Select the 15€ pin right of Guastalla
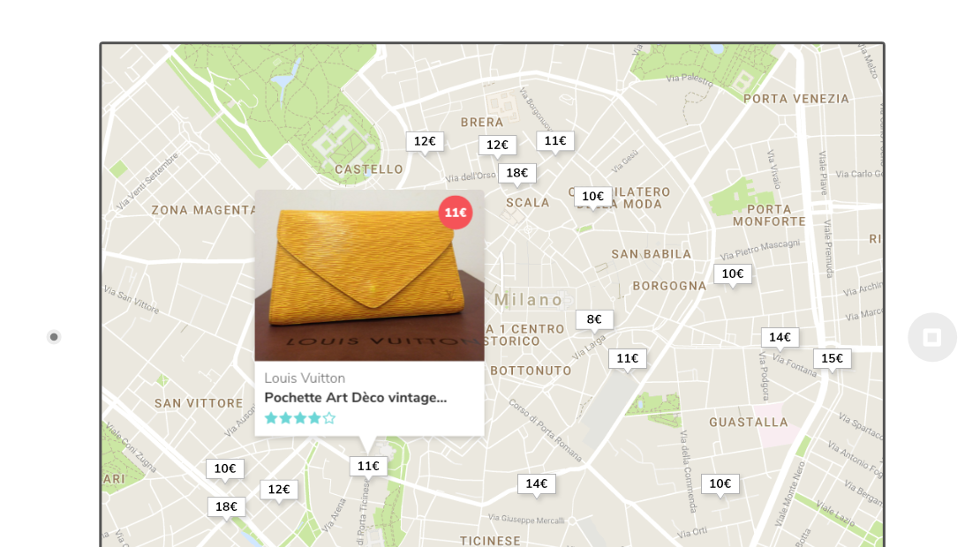The width and height of the screenshot is (980, 547). (x=832, y=357)
